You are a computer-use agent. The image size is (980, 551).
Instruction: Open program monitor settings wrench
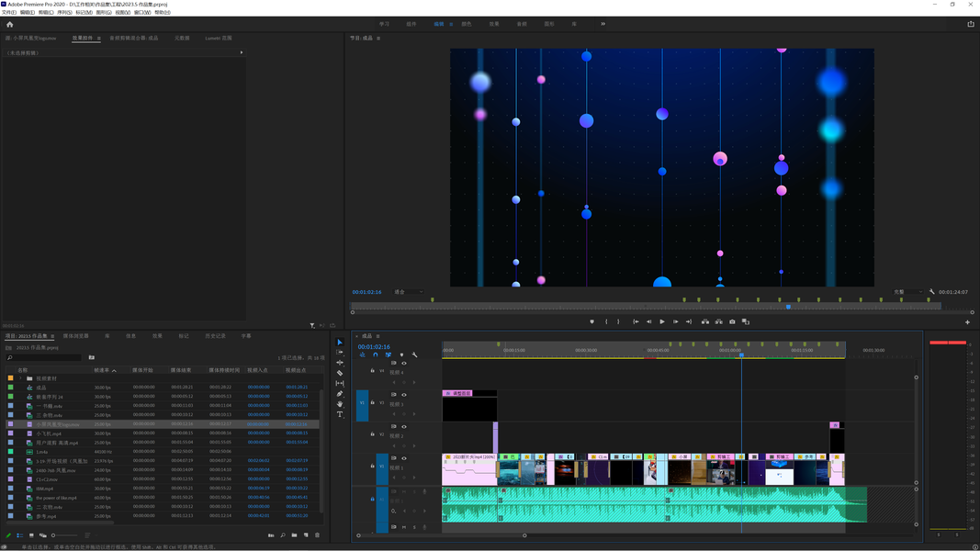932,292
